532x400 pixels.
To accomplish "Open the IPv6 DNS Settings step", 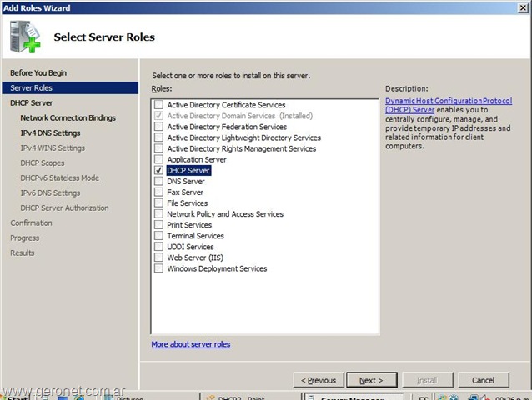I will point(50,192).
